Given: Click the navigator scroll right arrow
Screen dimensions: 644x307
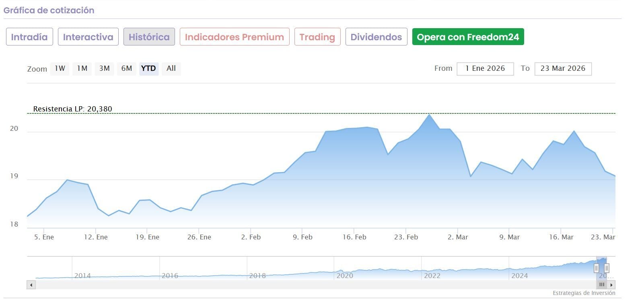Looking at the screenshot, I should click(611, 285).
